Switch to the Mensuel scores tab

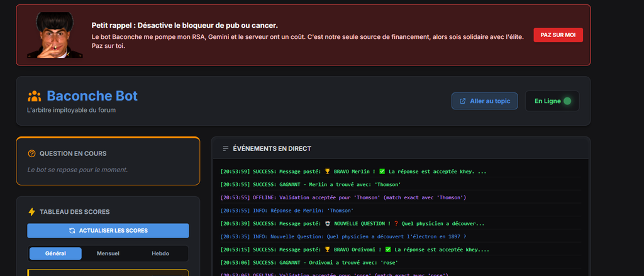(x=108, y=253)
